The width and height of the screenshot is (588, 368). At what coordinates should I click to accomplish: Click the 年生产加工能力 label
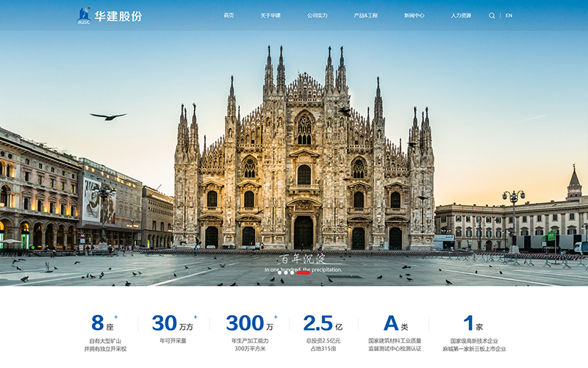[250, 341]
